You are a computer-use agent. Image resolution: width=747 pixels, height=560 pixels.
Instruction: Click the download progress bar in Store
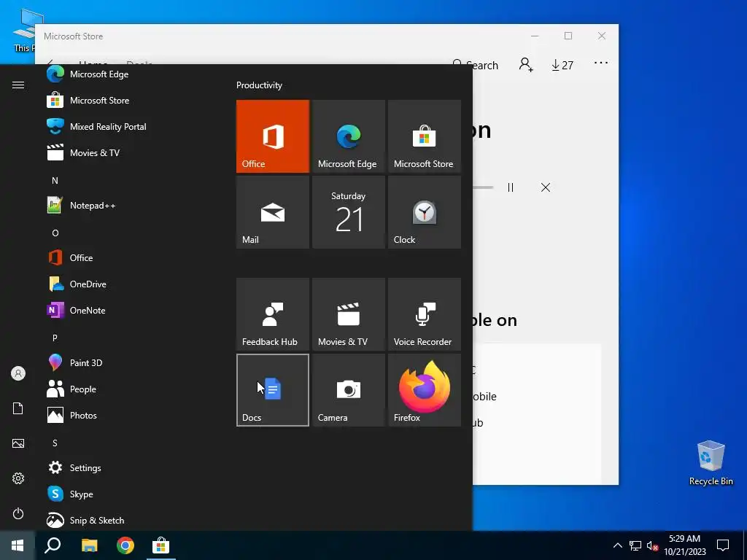[x=483, y=187]
